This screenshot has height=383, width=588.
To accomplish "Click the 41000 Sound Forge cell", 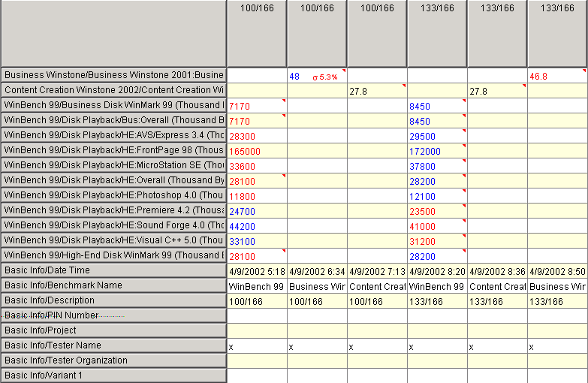I will pos(437,226).
